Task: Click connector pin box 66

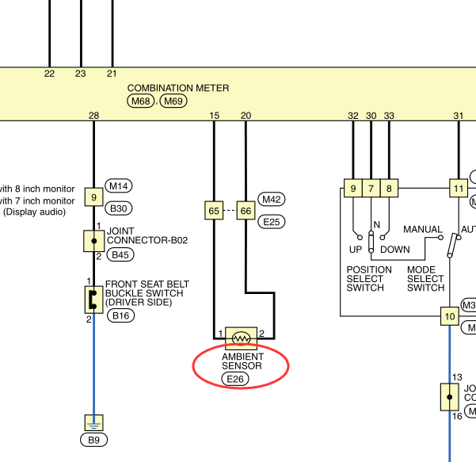Action: pos(246,210)
